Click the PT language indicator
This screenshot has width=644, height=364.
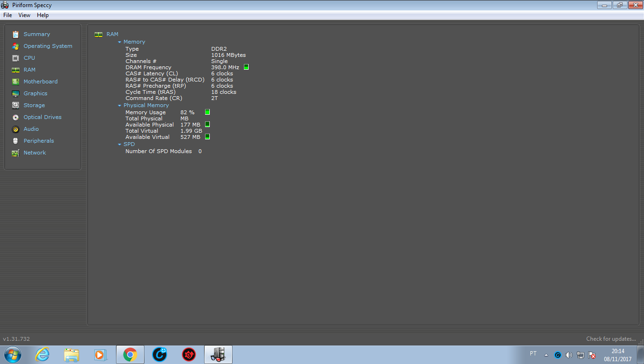[533, 354]
